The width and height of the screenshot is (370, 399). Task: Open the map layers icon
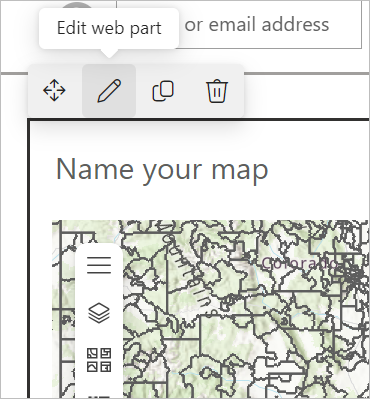click(x=99, y=313)
